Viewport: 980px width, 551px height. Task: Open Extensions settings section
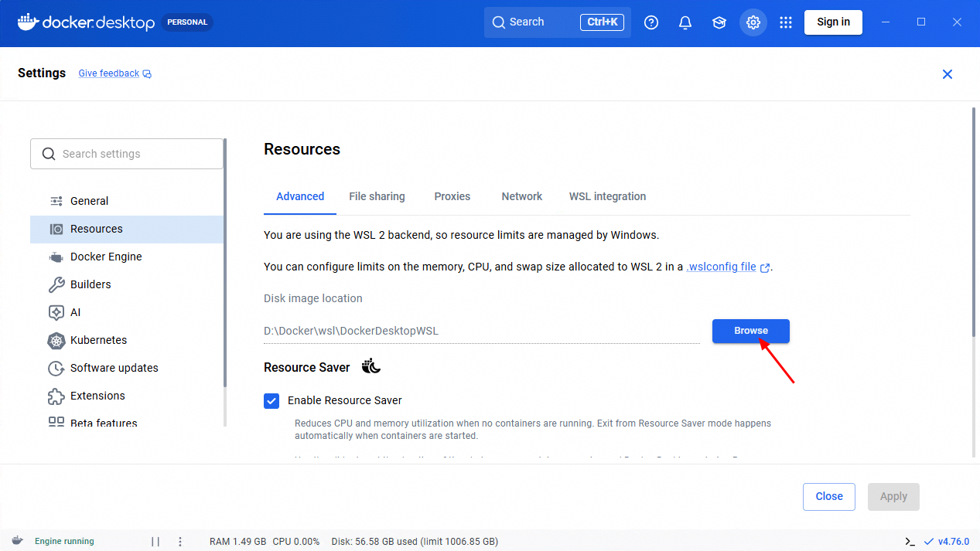[127, 396]
